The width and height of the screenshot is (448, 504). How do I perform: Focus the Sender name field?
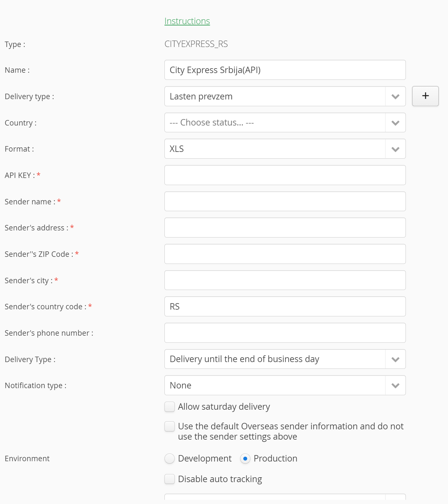coord(285,201)
